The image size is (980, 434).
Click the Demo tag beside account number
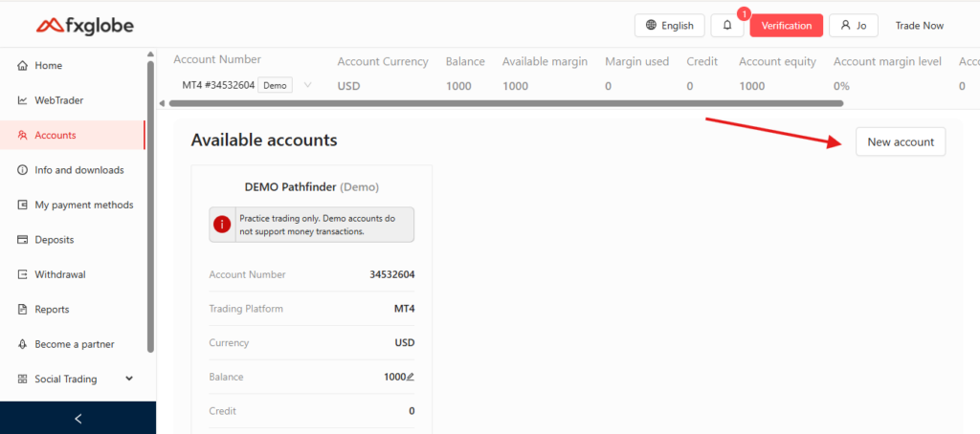point(275,85)
